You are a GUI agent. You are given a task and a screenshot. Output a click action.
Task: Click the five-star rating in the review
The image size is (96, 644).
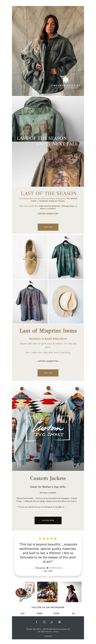pyautogui.click(x=48, y=539)
